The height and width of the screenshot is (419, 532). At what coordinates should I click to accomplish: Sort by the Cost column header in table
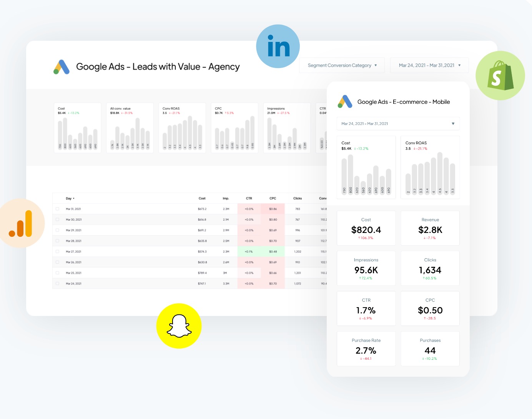[x=202, y=198]
